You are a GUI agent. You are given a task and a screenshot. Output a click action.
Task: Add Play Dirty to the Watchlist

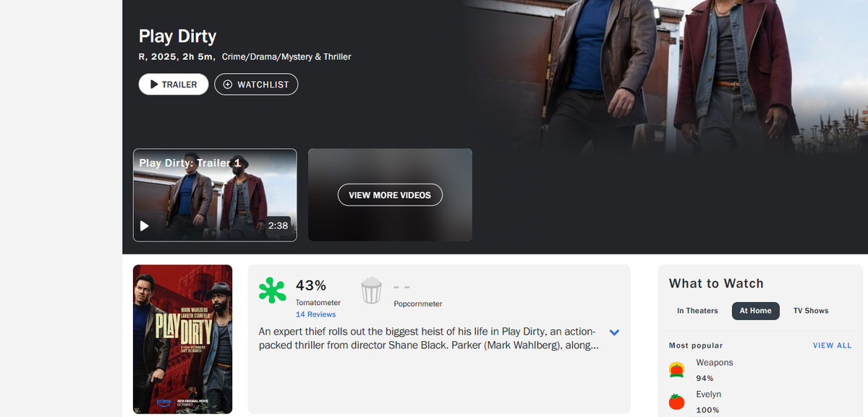click(x=256, y=85)
